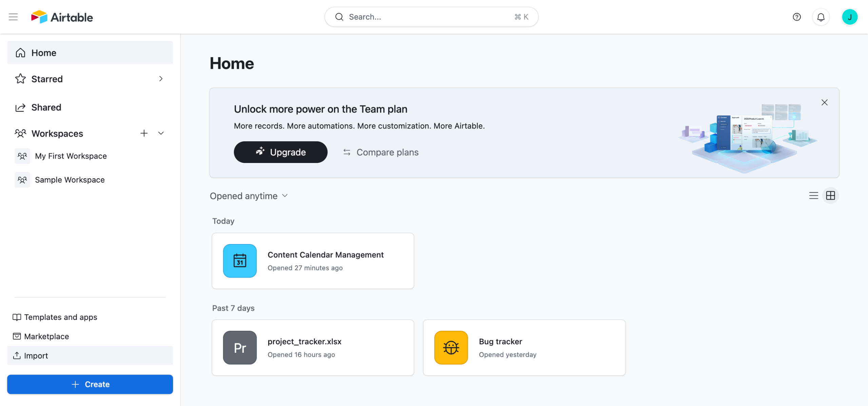Screen dimensions: 868x406
Task: Switch to list view
Action: pos(813,196)
